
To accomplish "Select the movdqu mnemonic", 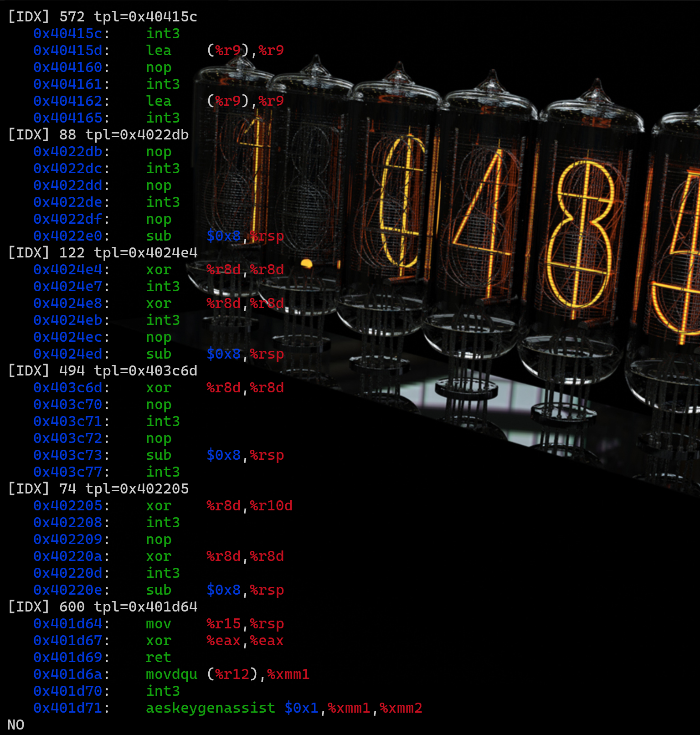I will (171, 674).
